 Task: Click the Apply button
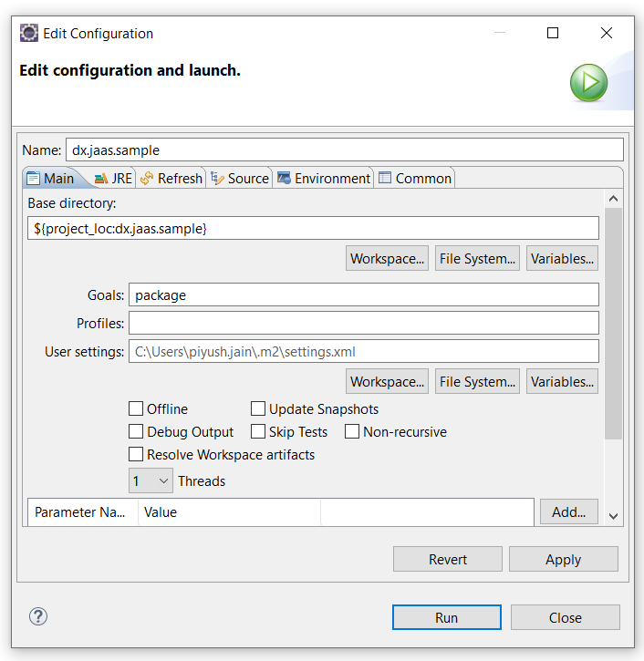[x=564, y=560]
